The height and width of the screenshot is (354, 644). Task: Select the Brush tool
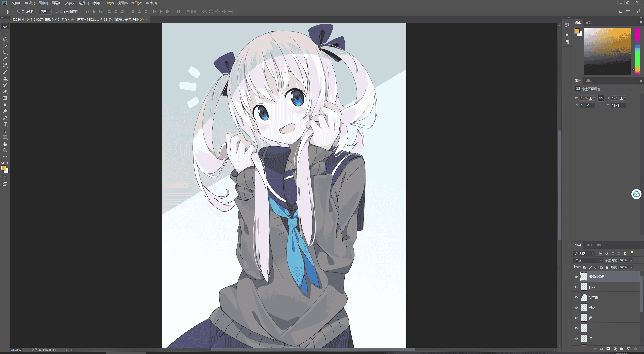tap(5, 72)
